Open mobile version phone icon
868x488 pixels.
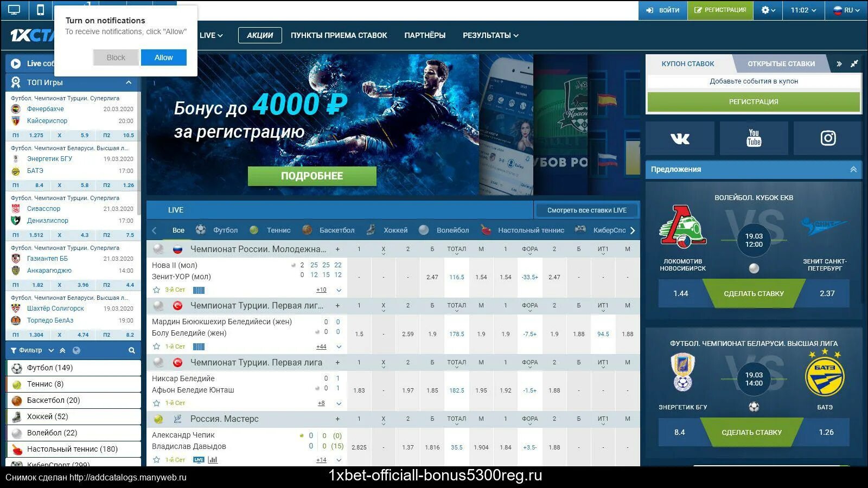tap(41, 10)
